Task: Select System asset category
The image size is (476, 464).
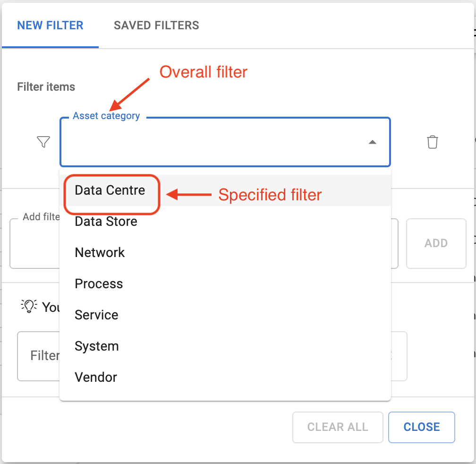Action: pyautogui.click(x=96, y=346)
